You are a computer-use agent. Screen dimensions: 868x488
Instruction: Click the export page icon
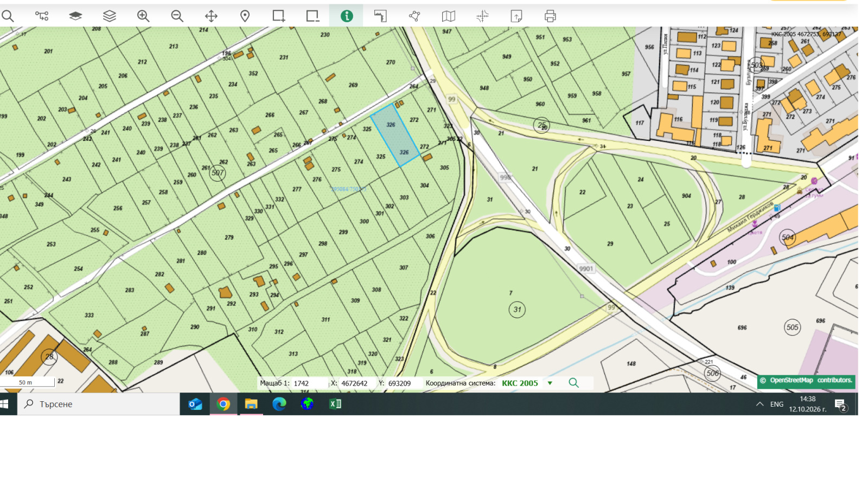(516, 16)
